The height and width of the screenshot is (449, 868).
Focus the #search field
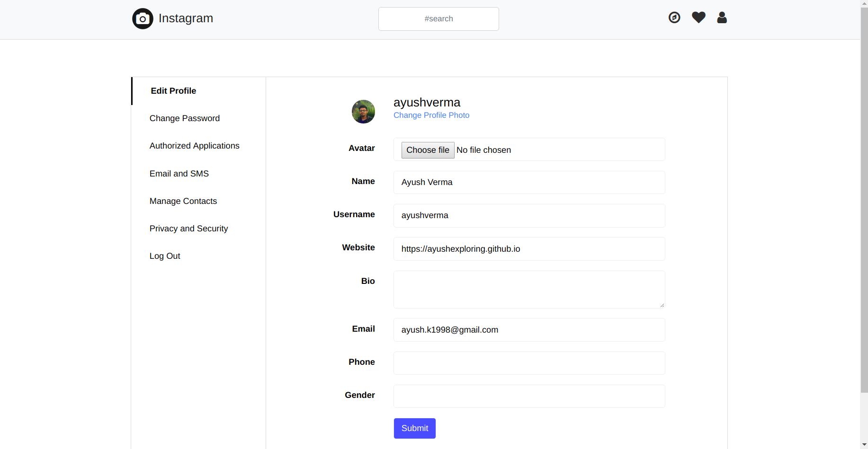pos(438,19)
